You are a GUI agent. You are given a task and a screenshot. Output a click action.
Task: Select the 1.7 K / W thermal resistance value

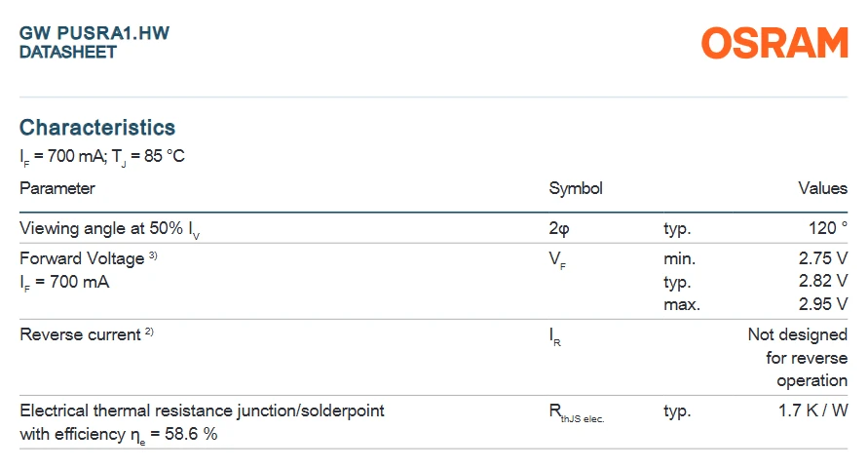click(812, 410)
